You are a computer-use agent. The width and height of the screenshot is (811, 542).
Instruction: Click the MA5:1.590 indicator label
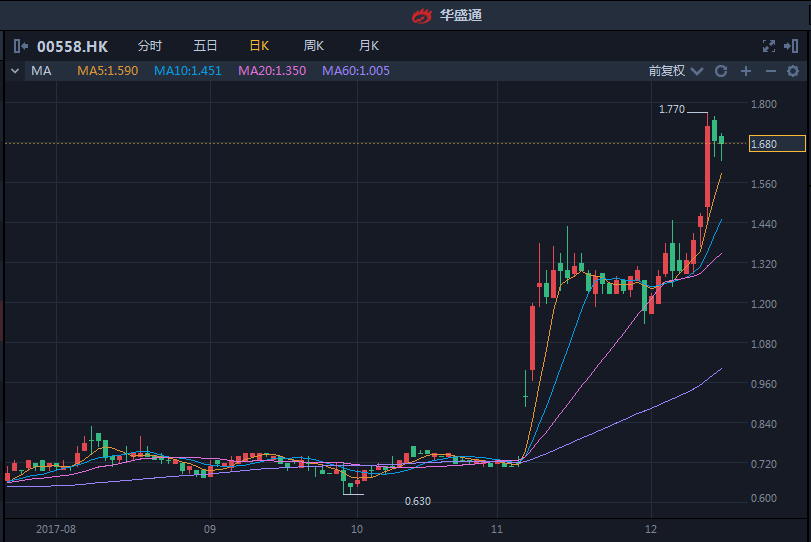[108, 71]
